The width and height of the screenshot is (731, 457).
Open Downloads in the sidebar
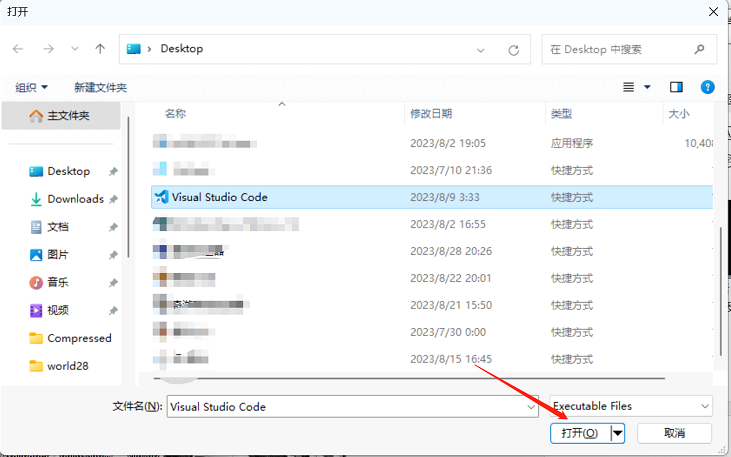[76, 199]
